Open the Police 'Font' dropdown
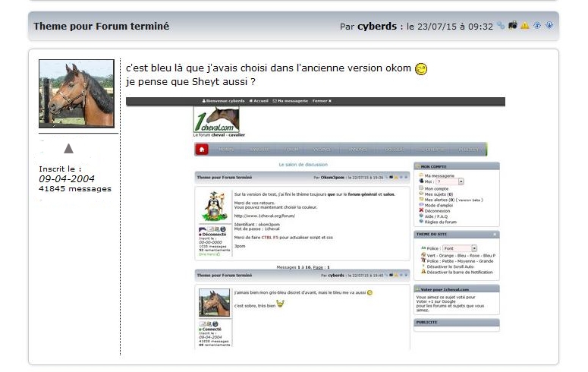 coord(460,248)
